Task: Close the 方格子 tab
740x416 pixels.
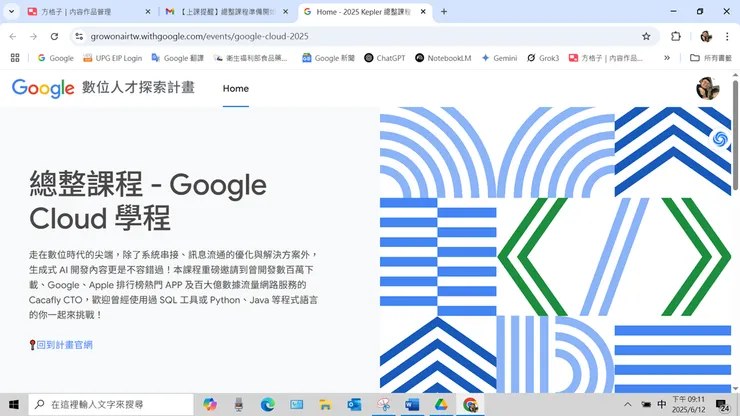Action: (x=148, y=12)
